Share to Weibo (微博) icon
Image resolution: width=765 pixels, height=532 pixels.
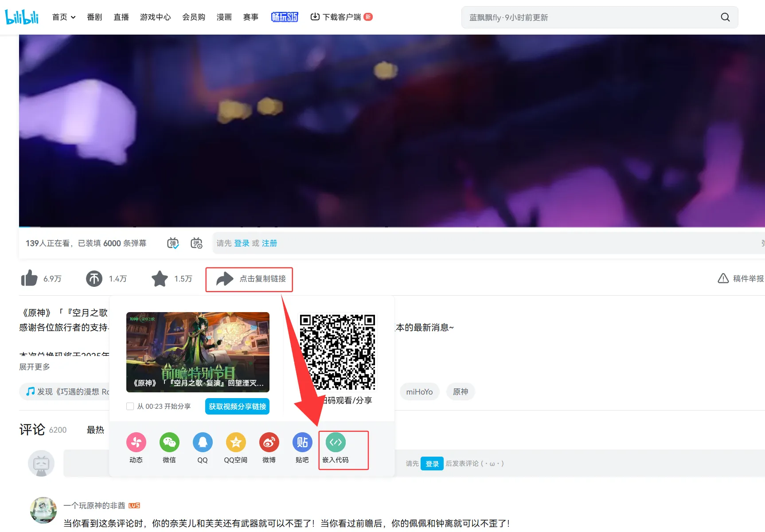pyautogui.click(x=269, y=442)
